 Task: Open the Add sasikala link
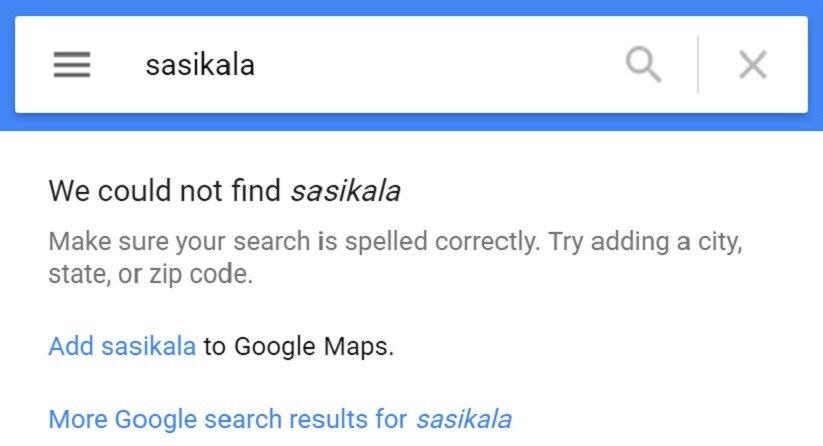pos(122,346)
